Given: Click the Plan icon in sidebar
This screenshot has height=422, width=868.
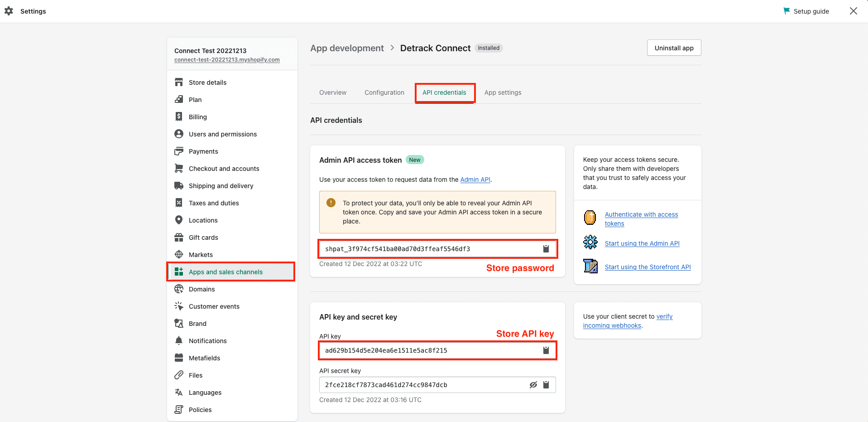Looking at the screenshot, I should 179,100.
